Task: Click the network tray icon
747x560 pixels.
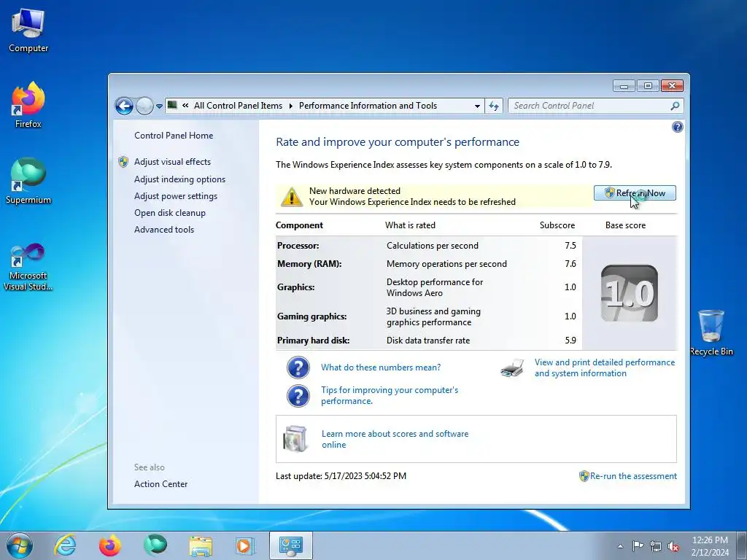Action: click(656, 546)
